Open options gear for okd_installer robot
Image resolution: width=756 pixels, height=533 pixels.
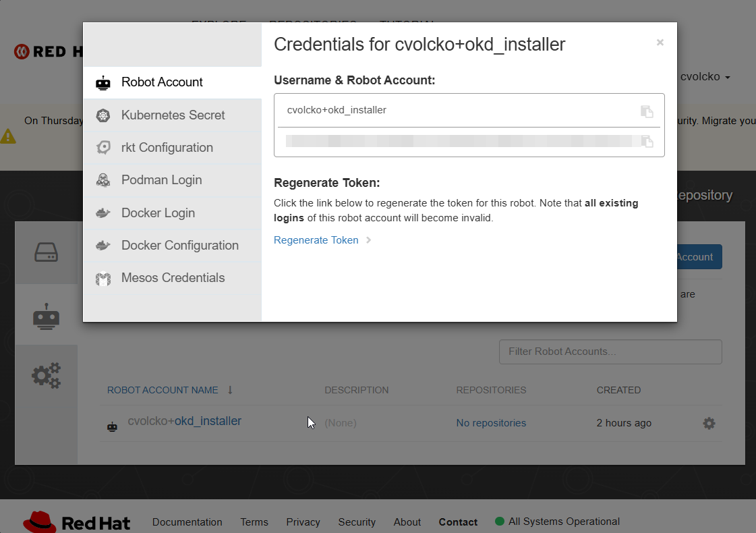point(709,423)
